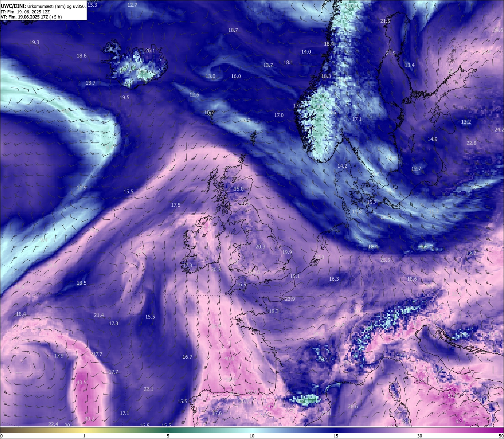Click the 13.2 value label
The width and height of the screenshot is (504, 439).
point(466,122)
